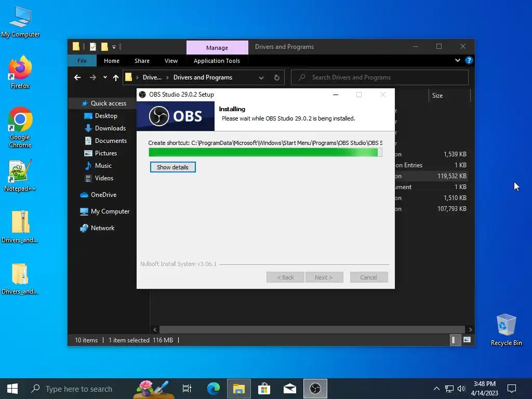Open the taskbar clock showing 3:48 PM

point(485,389)
